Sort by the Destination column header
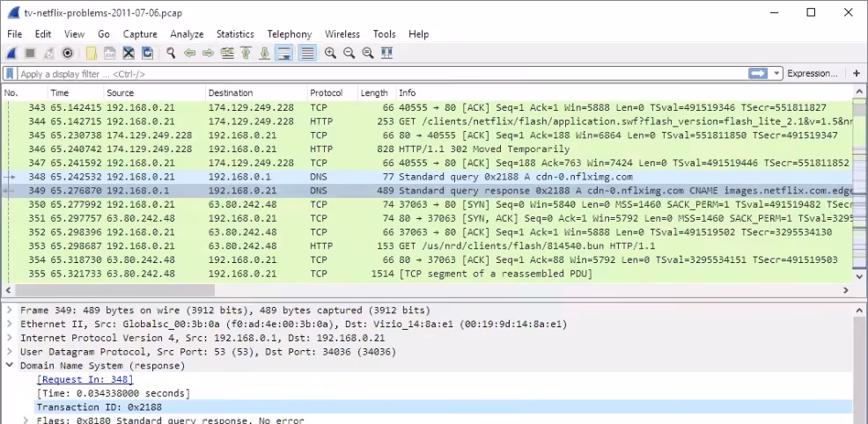868x424 pixels. pyautogui.click(x=256, y=93)
